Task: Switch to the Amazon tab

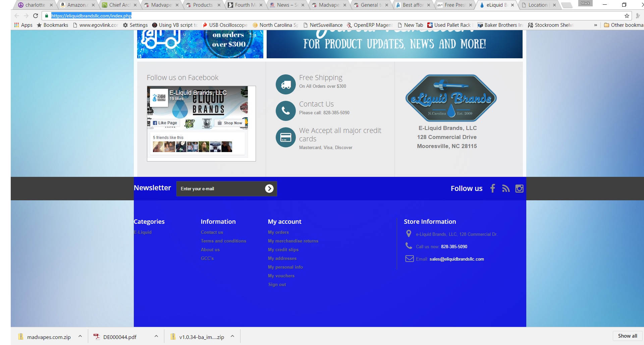Action: (77, 5)
